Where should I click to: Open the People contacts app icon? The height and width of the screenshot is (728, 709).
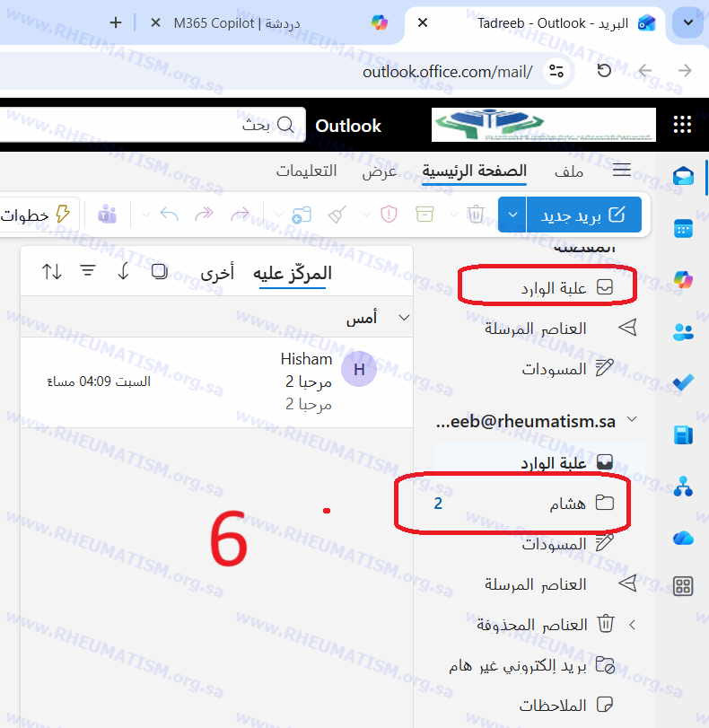tap(684, 331)
